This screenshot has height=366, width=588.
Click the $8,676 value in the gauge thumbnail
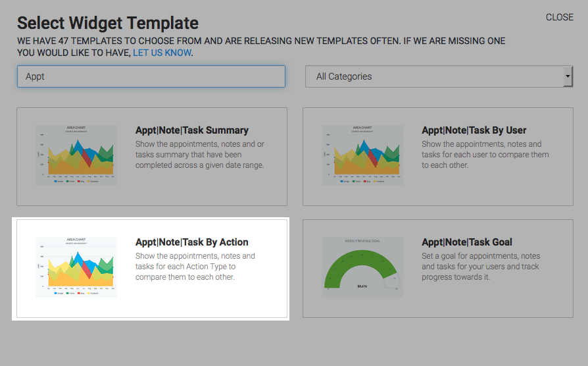[362, 286]
